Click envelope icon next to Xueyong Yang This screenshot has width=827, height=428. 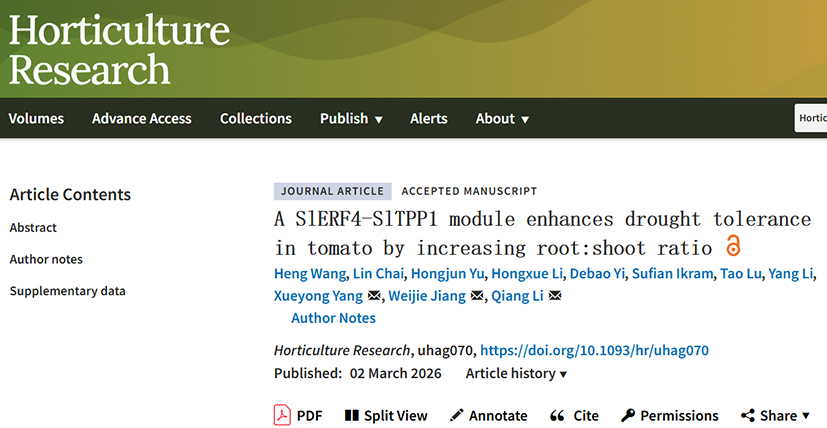pyautogui.click(x=374, y=296)
